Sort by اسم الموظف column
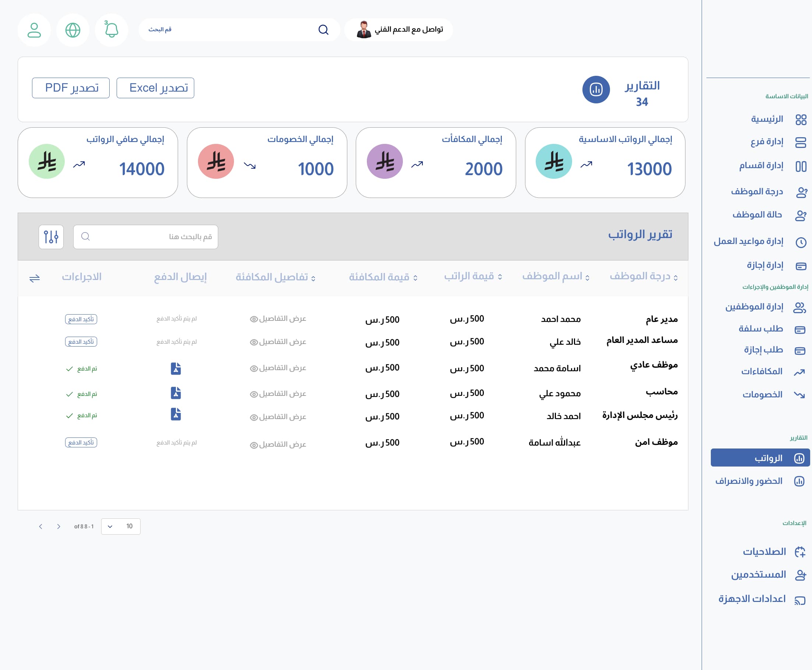Viewport: 812px width, 670px height. [556, 276]
